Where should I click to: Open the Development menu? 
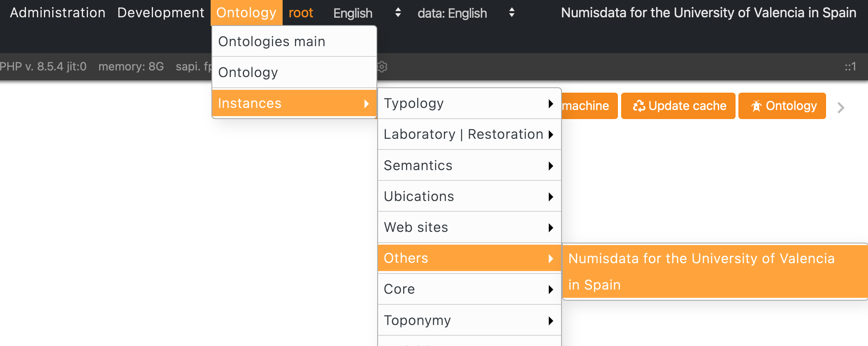pyautogui.click(x=161, y=13)
